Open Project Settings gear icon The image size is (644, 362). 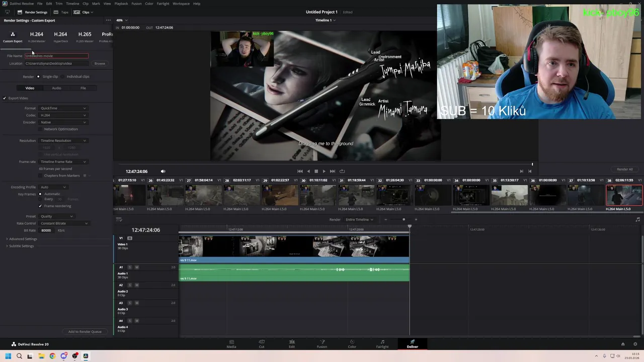(635, 344)
